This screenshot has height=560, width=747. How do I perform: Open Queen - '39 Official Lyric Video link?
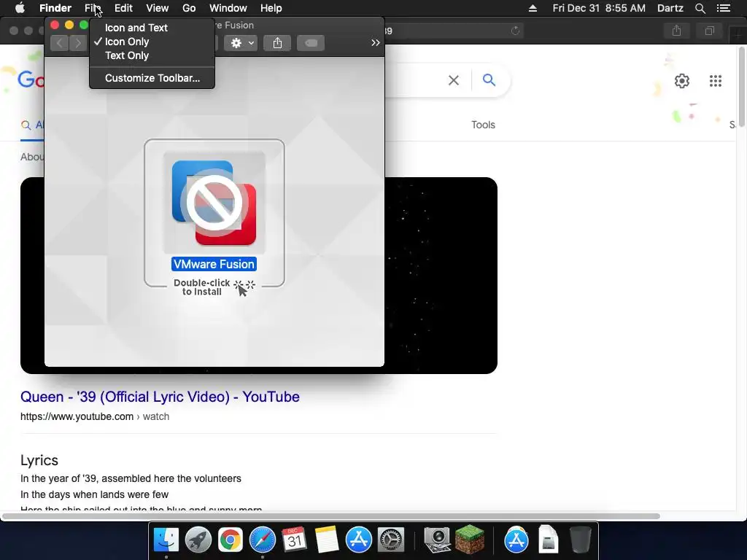click(x=160, y=397)
